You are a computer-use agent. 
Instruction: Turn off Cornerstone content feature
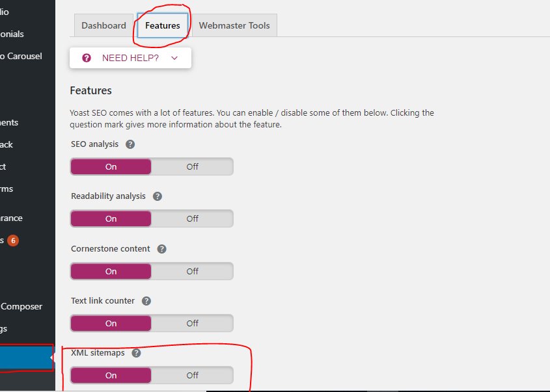(x=192, y=271)
